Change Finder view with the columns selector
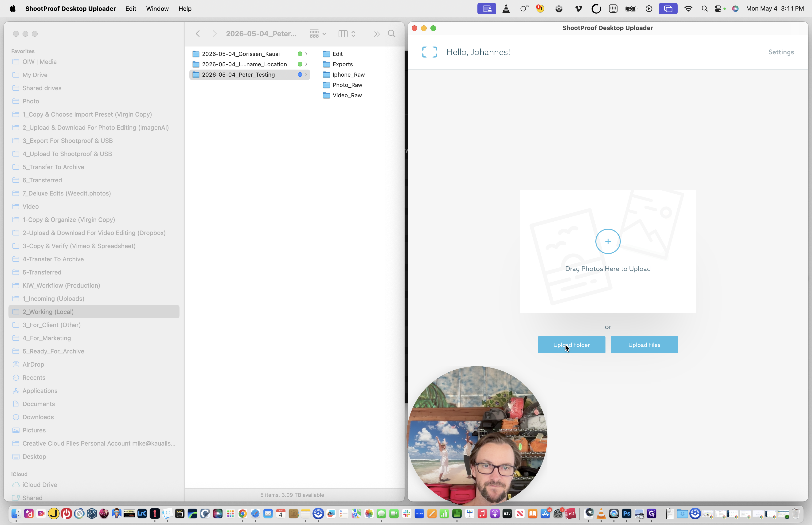Screen dimensions: 812x525 click(347, 34)
